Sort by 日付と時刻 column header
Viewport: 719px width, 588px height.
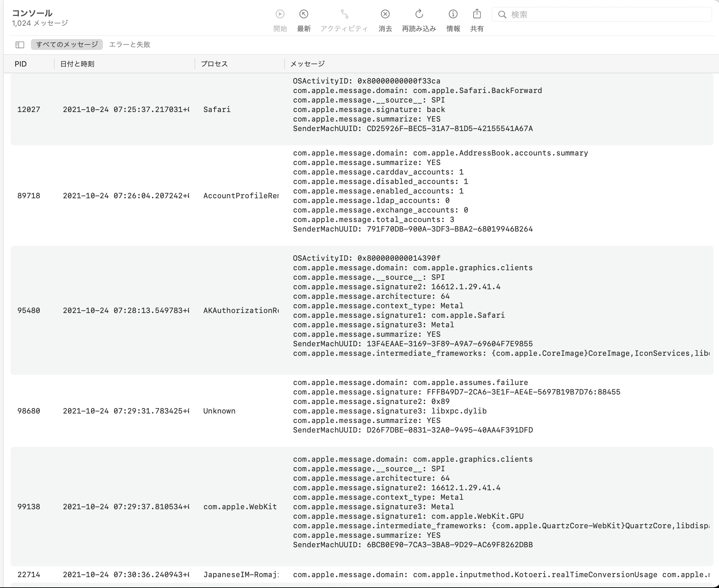click(x=77, y=64)
